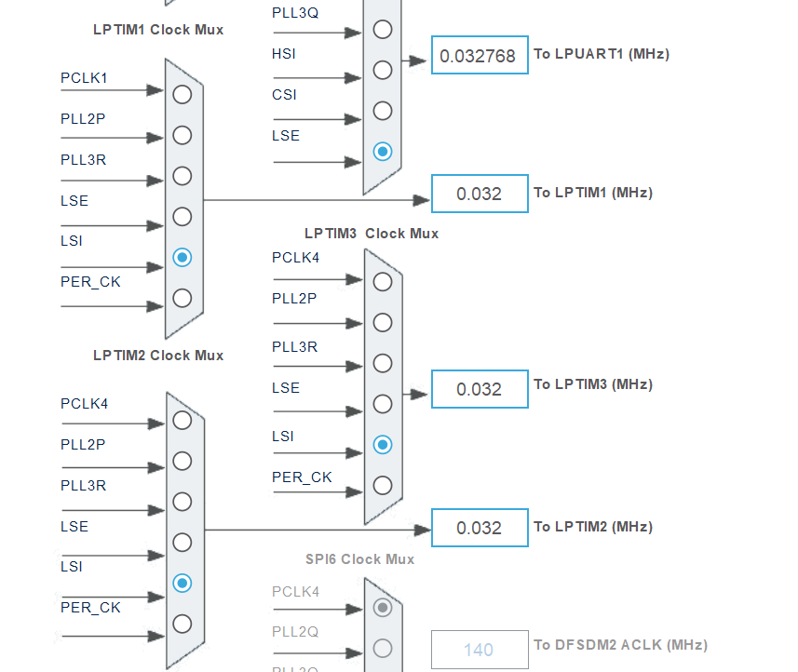Image resolution: width=798 pixels, height=672 pixels.
Task: Edit the LPUART1 frequency value 0.032768
Action: coord(479,55)
